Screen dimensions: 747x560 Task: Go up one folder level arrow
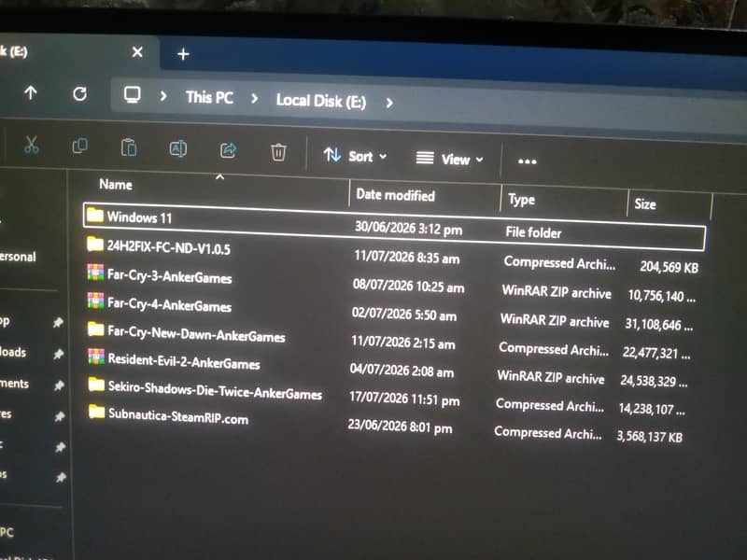(31, 92)
